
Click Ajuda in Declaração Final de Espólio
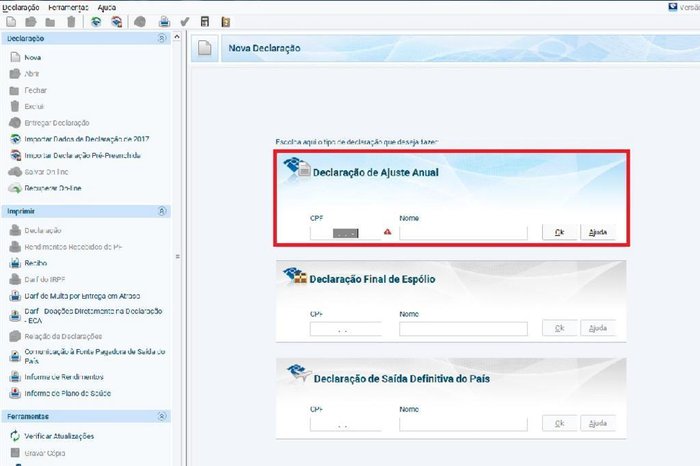point(598,328)
